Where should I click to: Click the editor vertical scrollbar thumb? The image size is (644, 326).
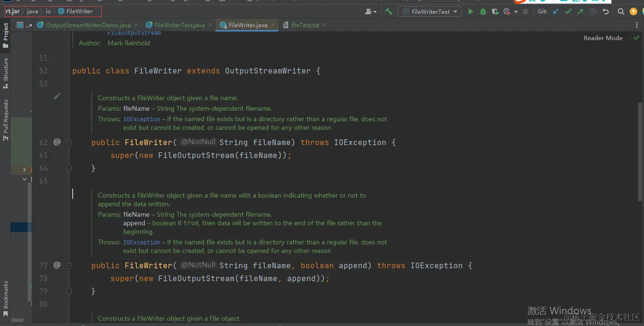point(640,151)
